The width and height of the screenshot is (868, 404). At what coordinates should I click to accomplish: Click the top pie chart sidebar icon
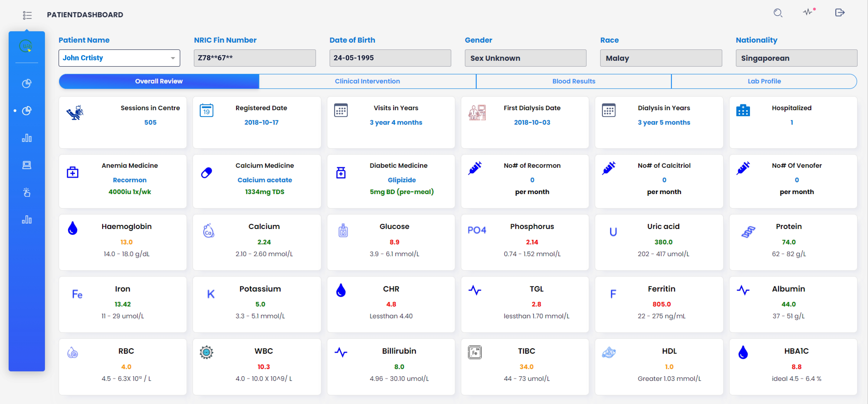tap(27, 83)
